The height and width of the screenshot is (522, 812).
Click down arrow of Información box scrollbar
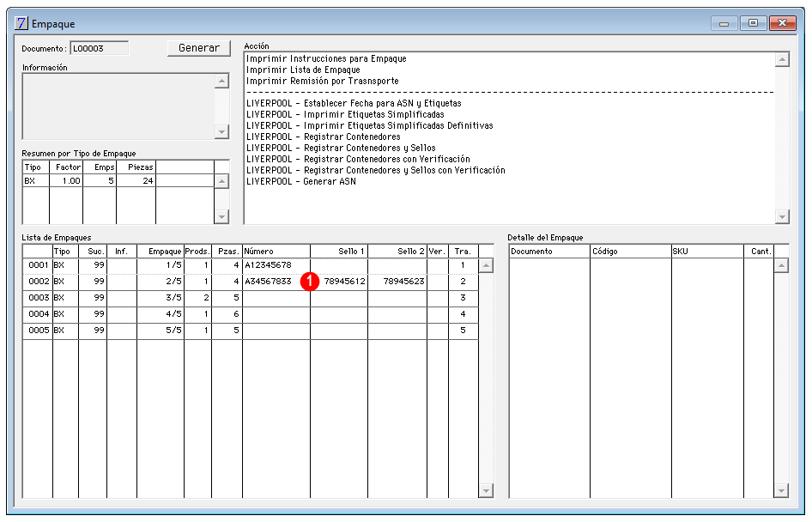221,131
